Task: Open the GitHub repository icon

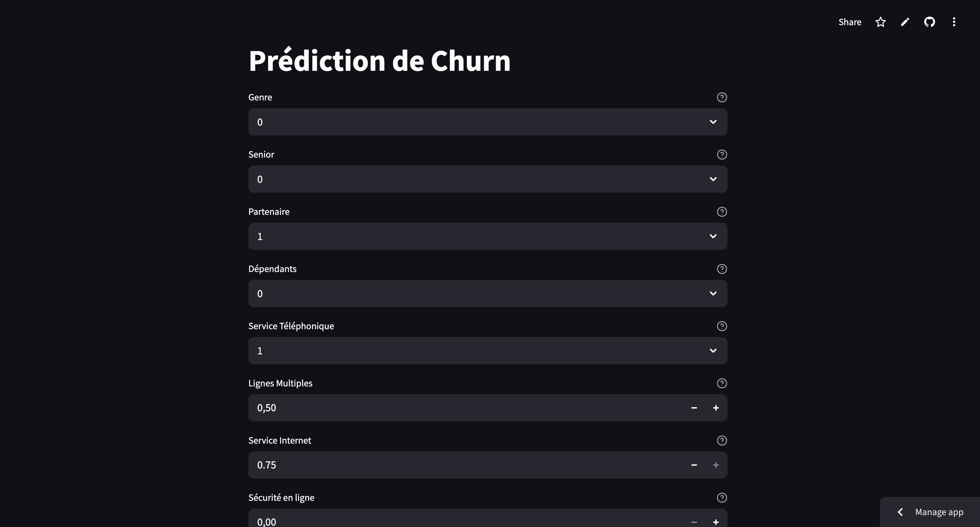Action: coord(929,22)
